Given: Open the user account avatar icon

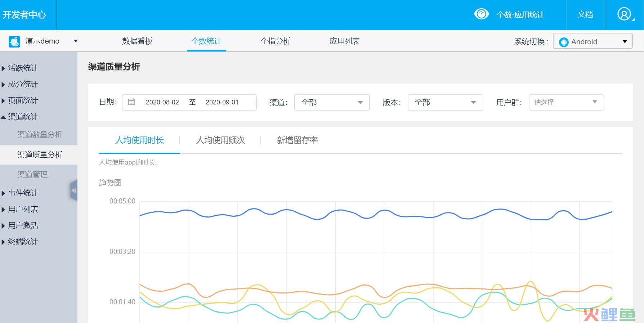Looking at the screenshot, I should 624,14.
